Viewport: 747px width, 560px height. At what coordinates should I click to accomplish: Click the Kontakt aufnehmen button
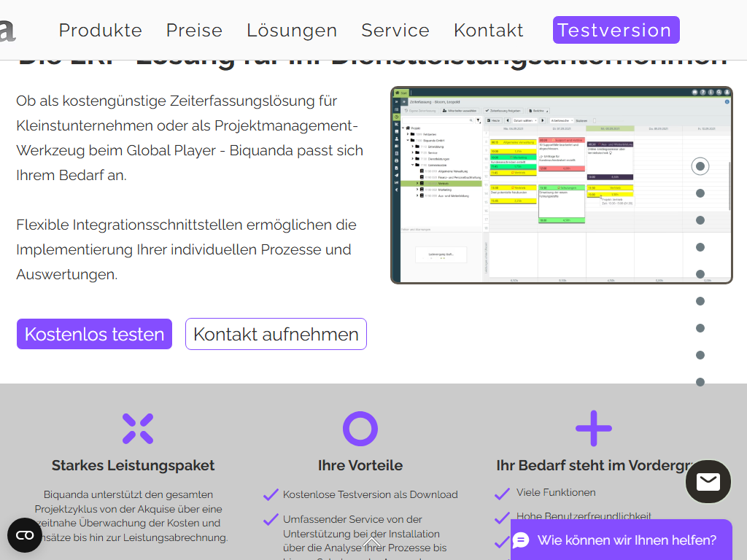pos(276,334)
